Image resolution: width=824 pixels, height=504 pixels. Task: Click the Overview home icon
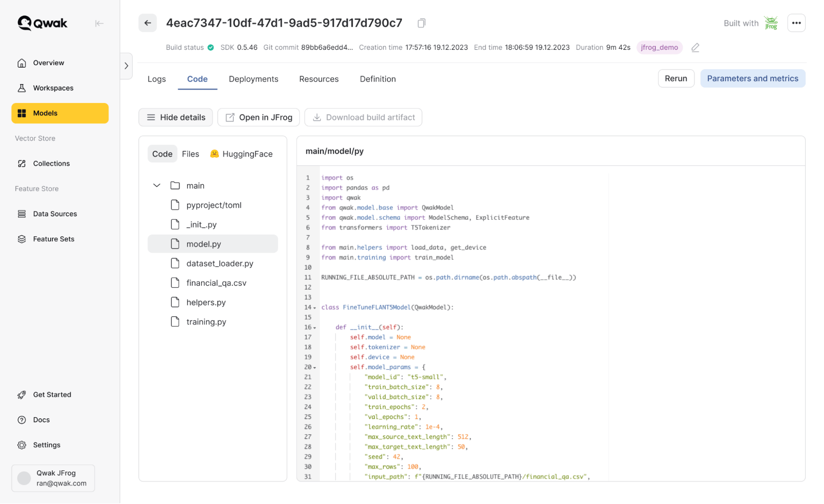[x=22, y=63]
